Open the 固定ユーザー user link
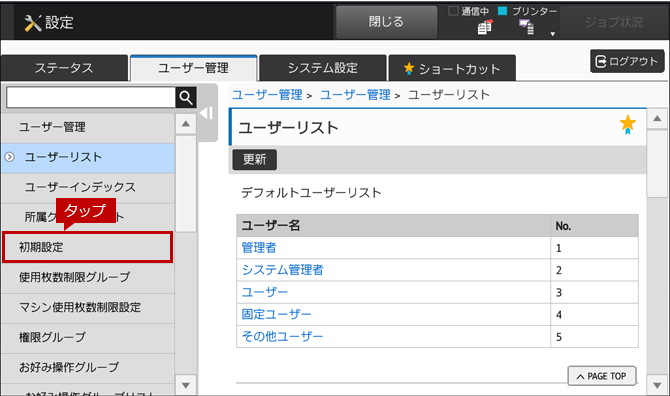 point(276,314)
